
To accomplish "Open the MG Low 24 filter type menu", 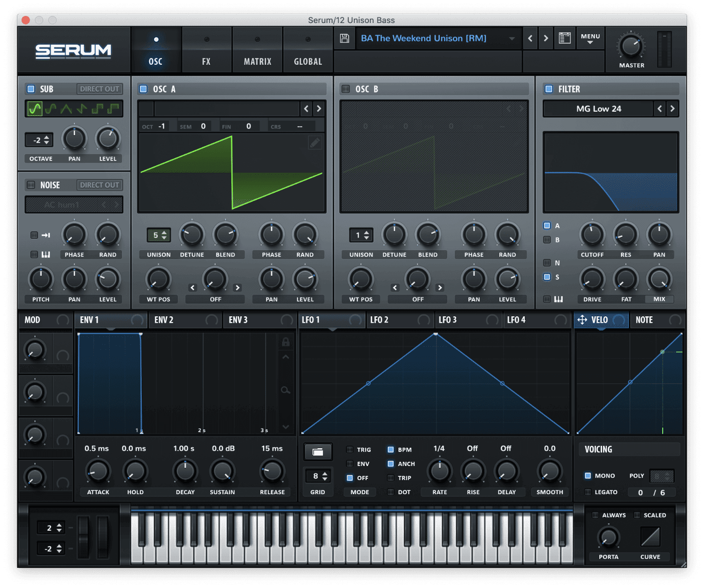I will [x=598, y=109].
